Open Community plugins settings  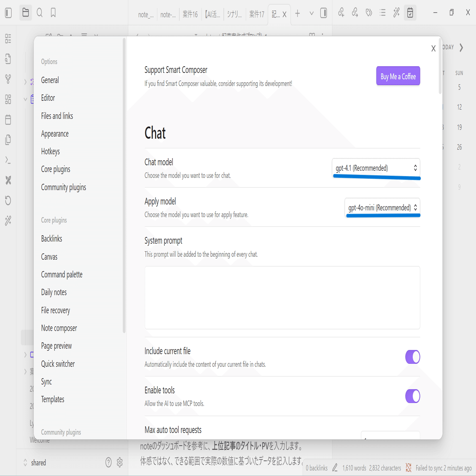[64, 187]
